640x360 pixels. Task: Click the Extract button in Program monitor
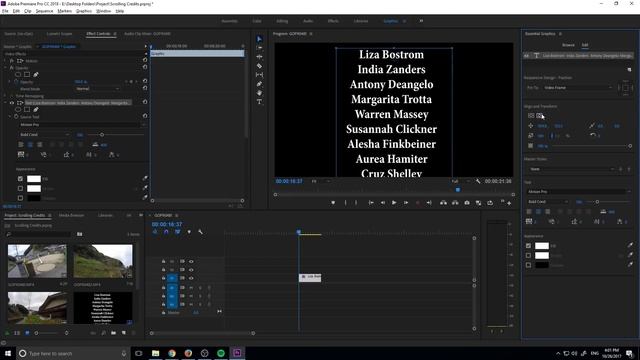click(x=455, y=202)
